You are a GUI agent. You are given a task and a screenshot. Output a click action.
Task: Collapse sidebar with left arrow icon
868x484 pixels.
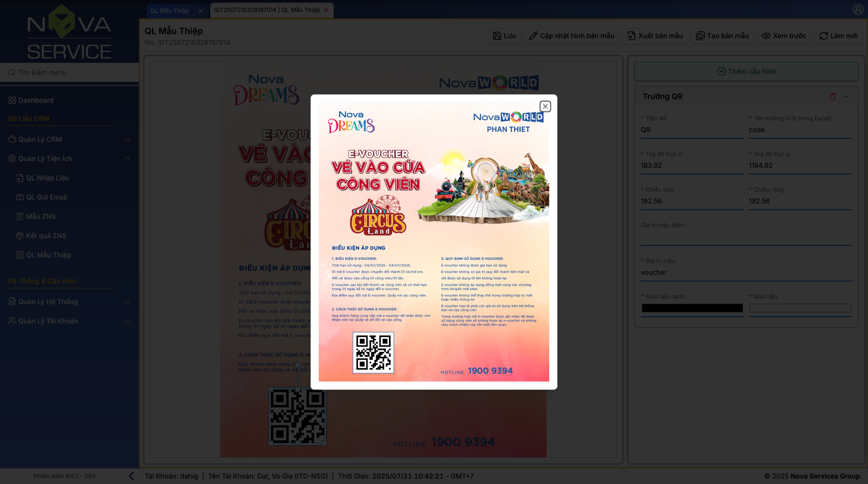click(x=131, y=476)
